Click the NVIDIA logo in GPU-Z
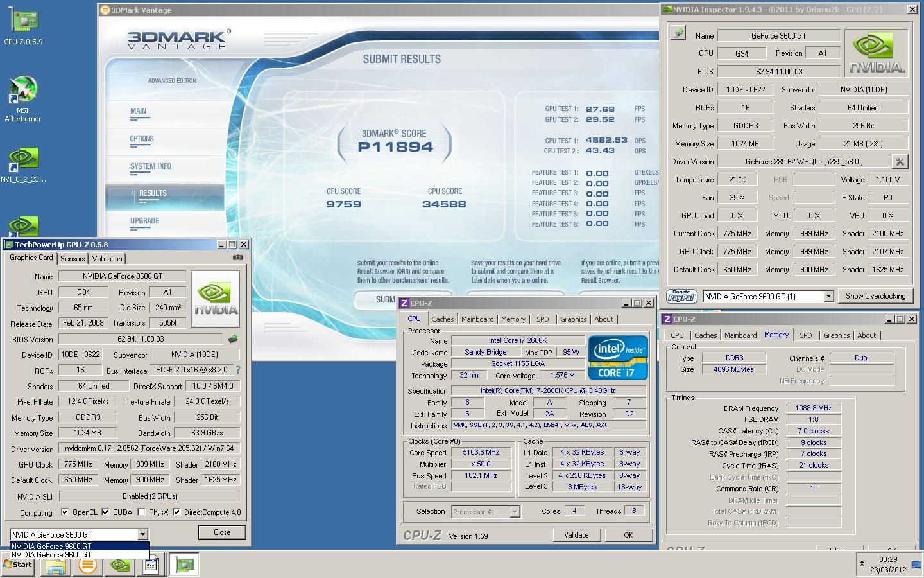 pos(216,299)
